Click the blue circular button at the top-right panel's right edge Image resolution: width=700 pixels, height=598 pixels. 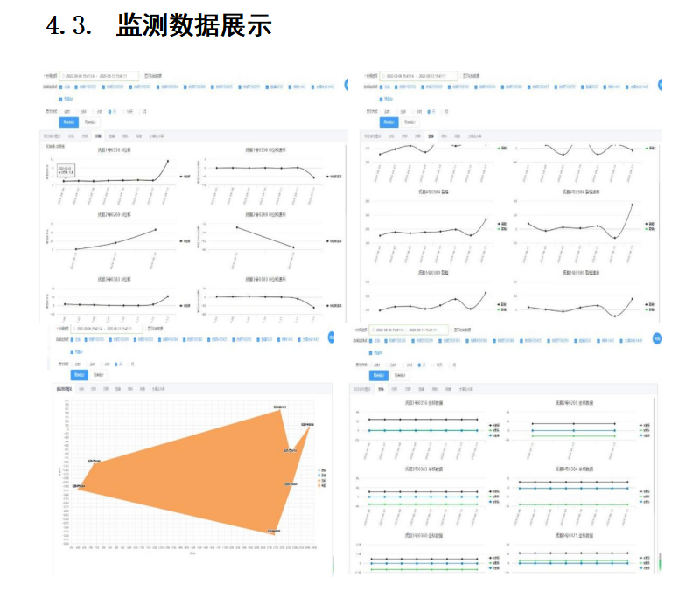659,85
